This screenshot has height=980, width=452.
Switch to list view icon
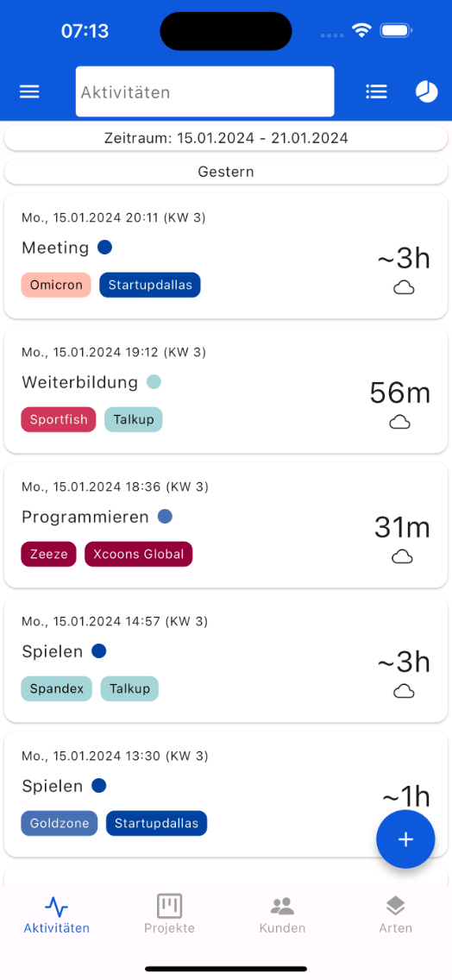tap(376, 91)
